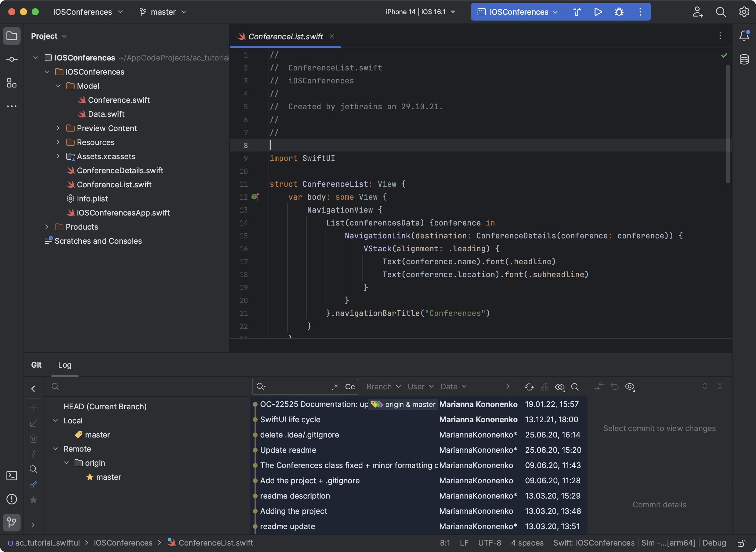Expand the Products folder in navigator
756x552 pixels.
pos(47,226)
